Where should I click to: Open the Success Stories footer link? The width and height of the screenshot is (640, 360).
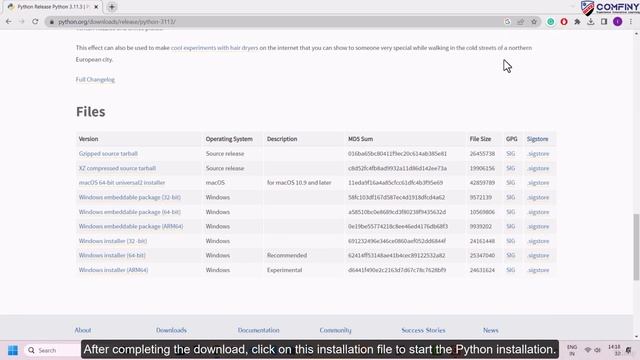point(423,330)
